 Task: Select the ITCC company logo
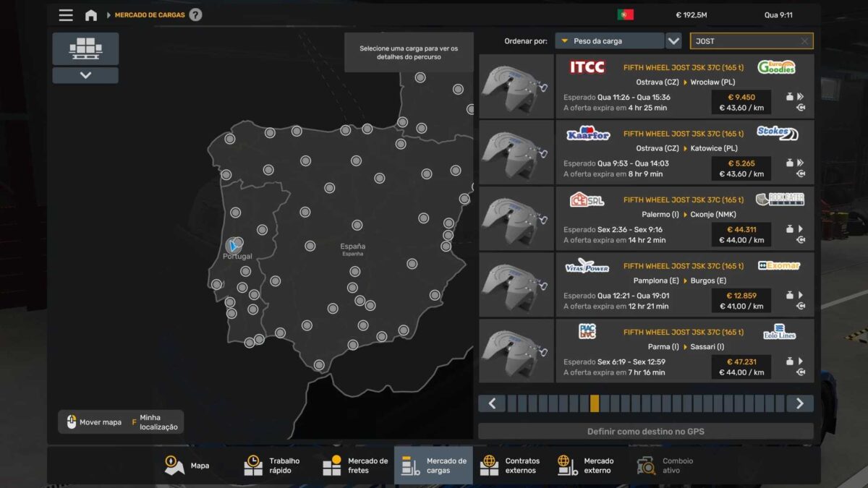click(587, 67)
